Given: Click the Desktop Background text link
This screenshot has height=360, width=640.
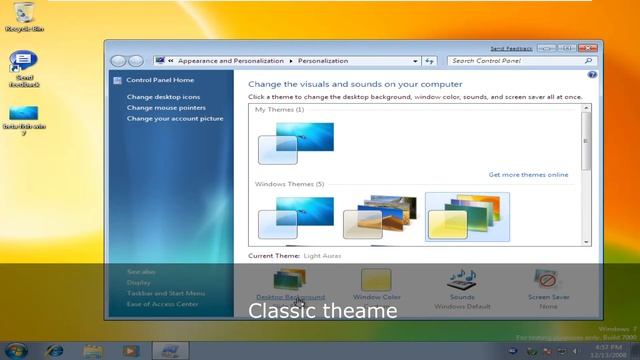Looking at the screenshot, I should point(291,297).
